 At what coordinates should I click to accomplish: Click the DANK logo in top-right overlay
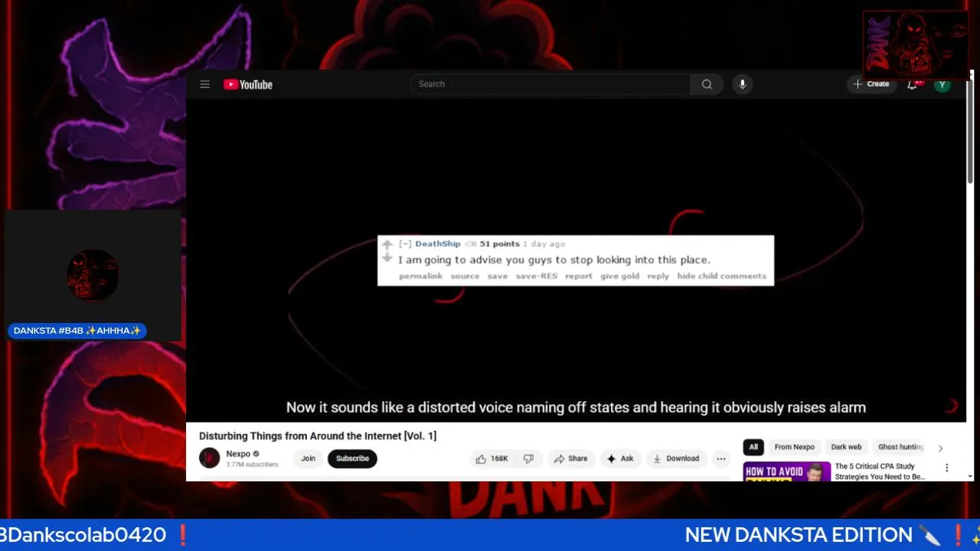(x=916, y=45)
